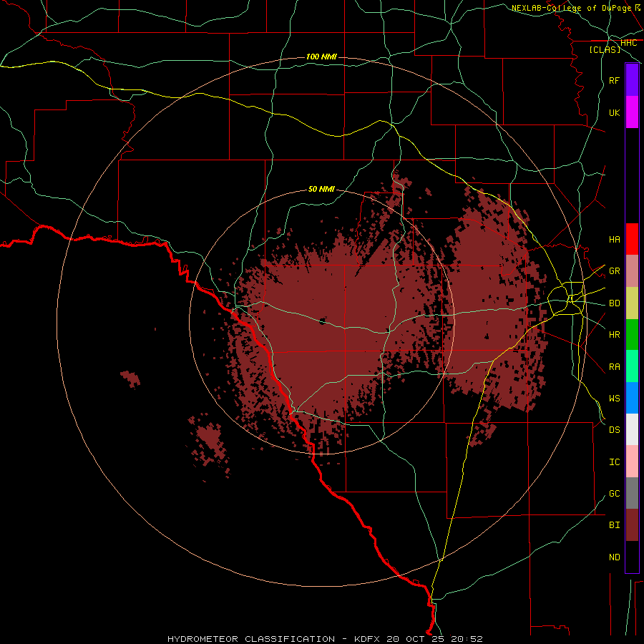Select the BD yellow legend block
Image resolution: width=644 pixels, height=644 pixels.
[x=632, y=303]
